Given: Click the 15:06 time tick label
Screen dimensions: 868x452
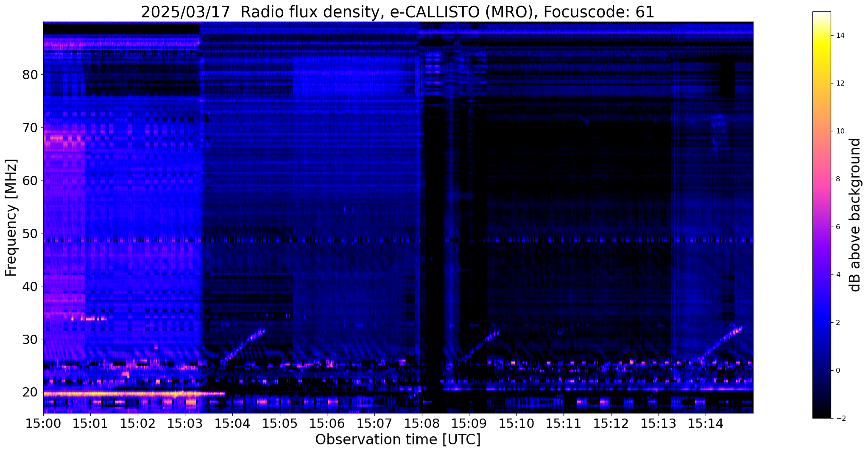Looking at the screenshot, I should [x=327, y=423].
